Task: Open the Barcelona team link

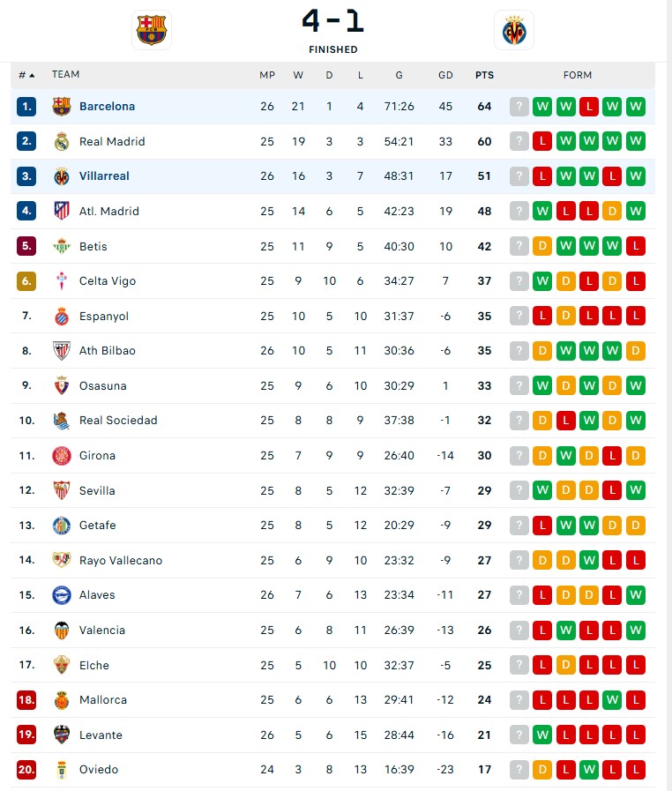Action: (107, 107)
